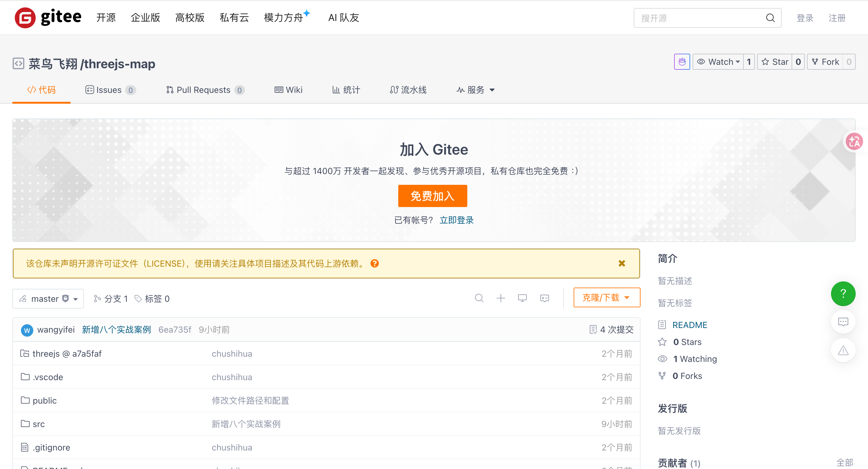Click the threejs-map repository name
This screenshot has height=469, width=868.
point(120,64)
